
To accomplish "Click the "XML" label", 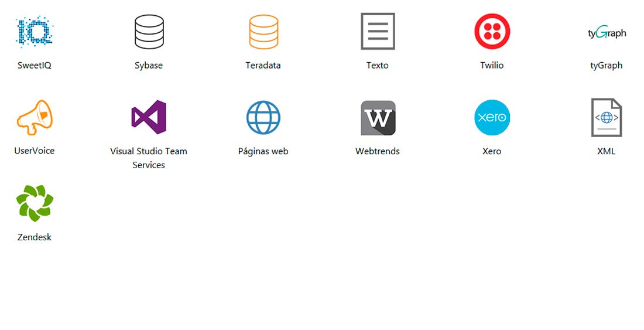I will 606,151.
